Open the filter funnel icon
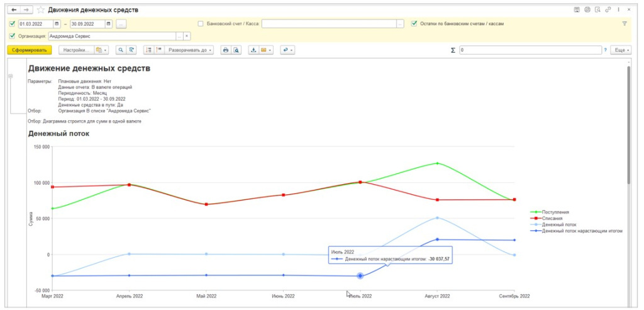 pos(625,24)
